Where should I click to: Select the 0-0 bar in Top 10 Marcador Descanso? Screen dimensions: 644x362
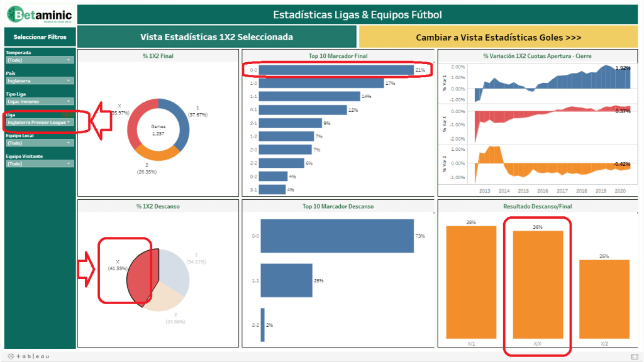coord(337,236)
